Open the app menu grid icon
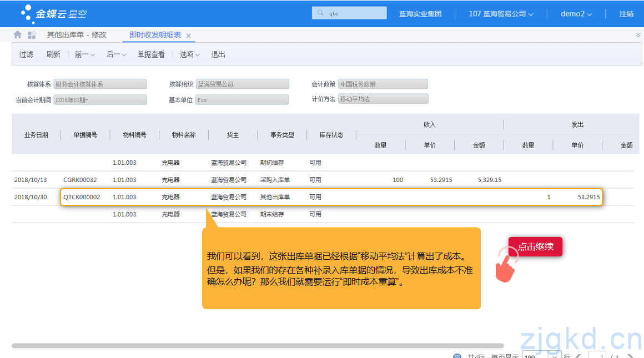The height and width of the screenshot is (358, 644). click(x=32, y=35)
